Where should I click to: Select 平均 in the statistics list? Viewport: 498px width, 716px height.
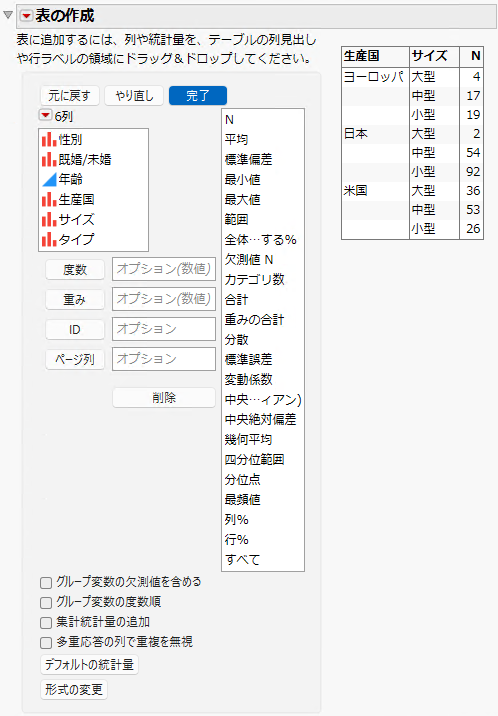(236, 139)
